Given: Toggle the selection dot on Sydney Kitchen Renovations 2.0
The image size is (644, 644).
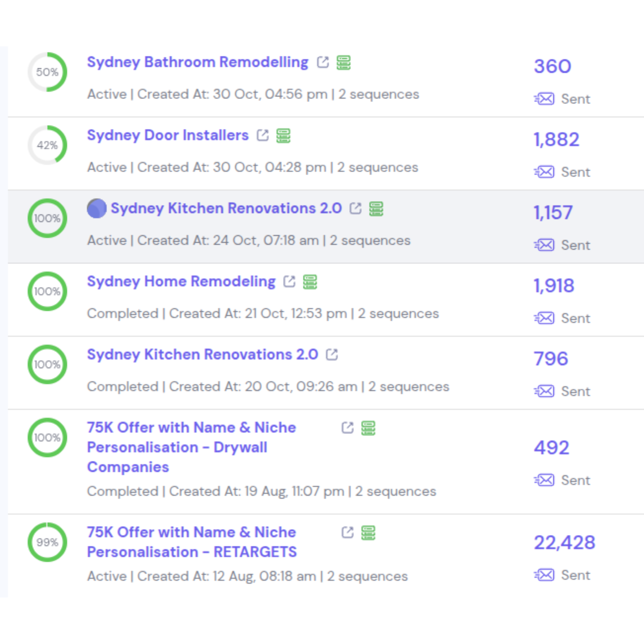Looking at the screenshot, I should [x=96, y=208].
